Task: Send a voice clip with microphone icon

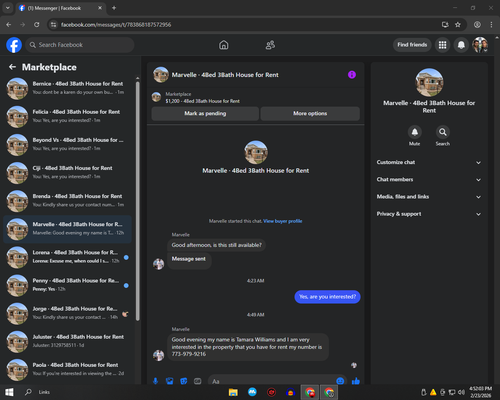Action: (x=155, y=381)
